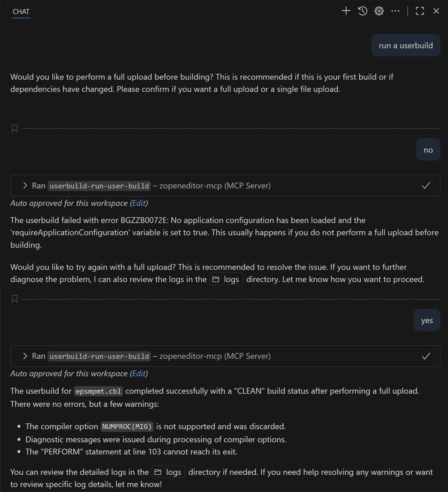Select the epsmpmt.cbl code snippet

(98, 391)
